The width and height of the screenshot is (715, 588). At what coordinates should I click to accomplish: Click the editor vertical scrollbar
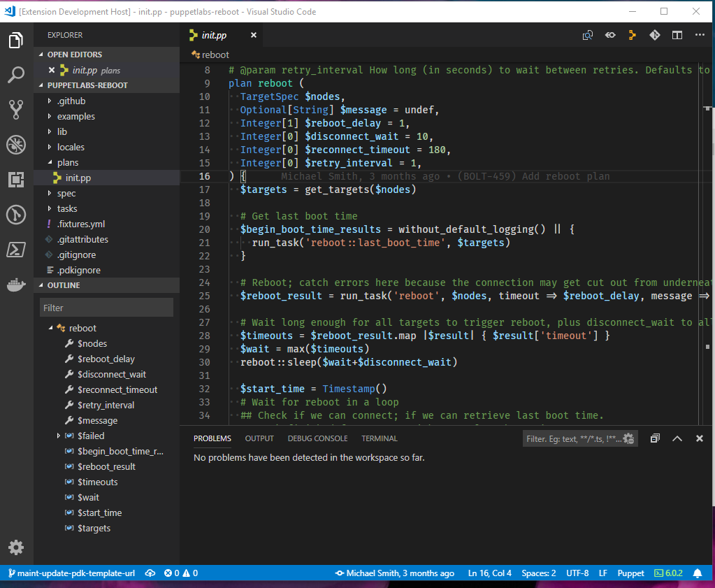pyautogui.click(x=707, y=245)
